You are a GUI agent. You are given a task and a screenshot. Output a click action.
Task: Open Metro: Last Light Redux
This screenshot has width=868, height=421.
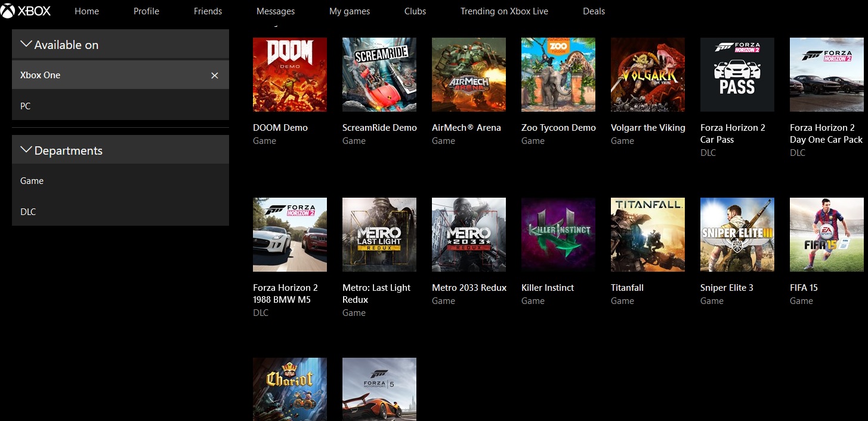(377, 293)
